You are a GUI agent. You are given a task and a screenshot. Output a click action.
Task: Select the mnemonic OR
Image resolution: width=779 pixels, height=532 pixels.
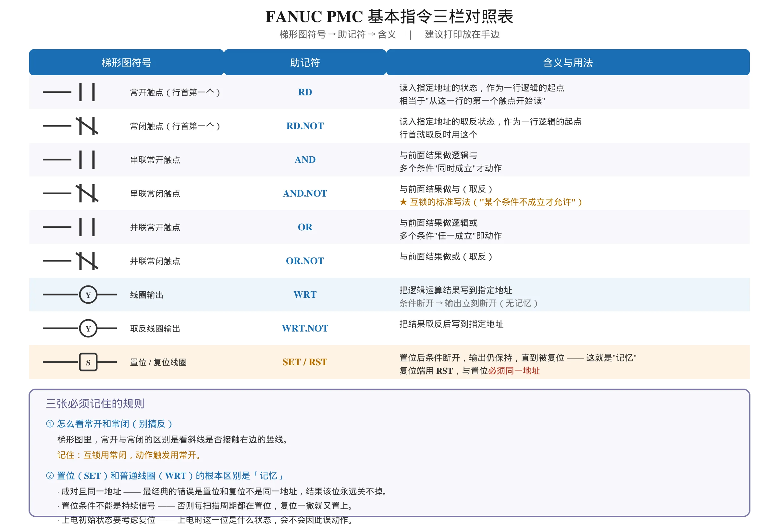tap(305, 227)
